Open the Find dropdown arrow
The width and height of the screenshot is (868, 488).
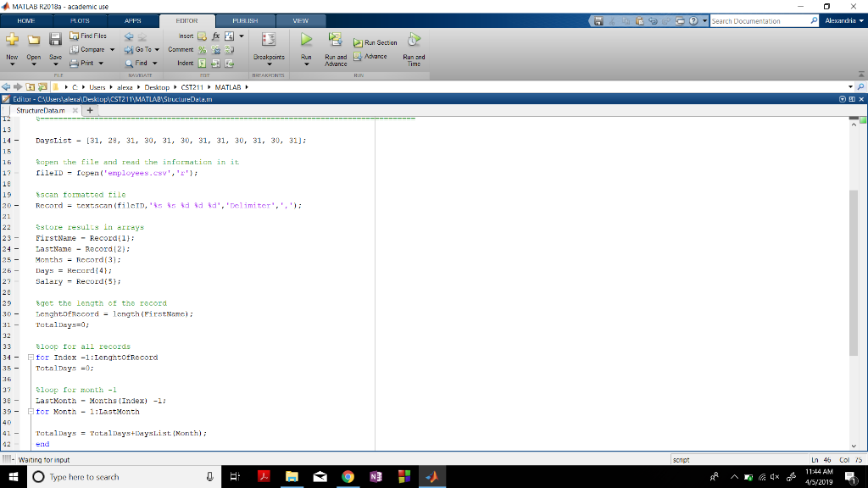(155, 64)
